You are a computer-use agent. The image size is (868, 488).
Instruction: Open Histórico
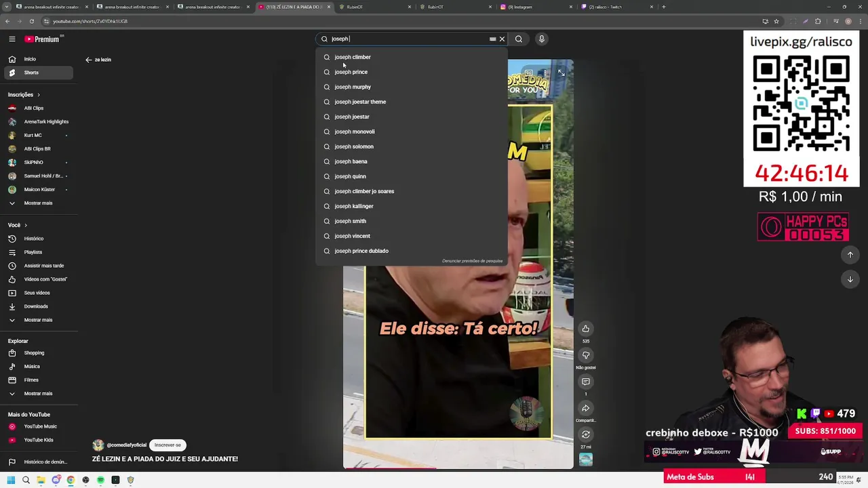[x=39, y=239]
